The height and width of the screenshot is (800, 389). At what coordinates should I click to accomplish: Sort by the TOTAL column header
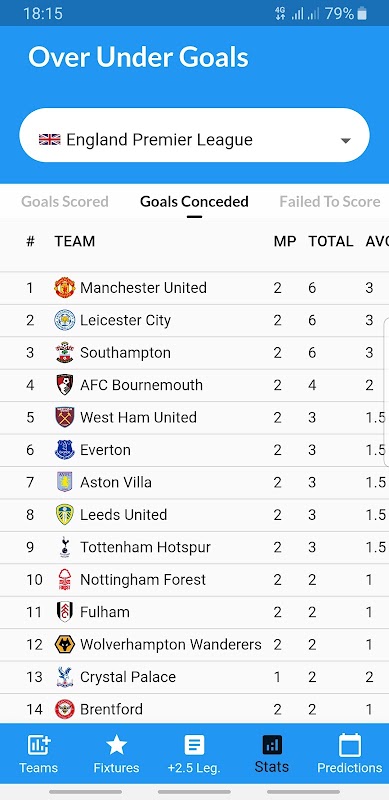[331, 241]
